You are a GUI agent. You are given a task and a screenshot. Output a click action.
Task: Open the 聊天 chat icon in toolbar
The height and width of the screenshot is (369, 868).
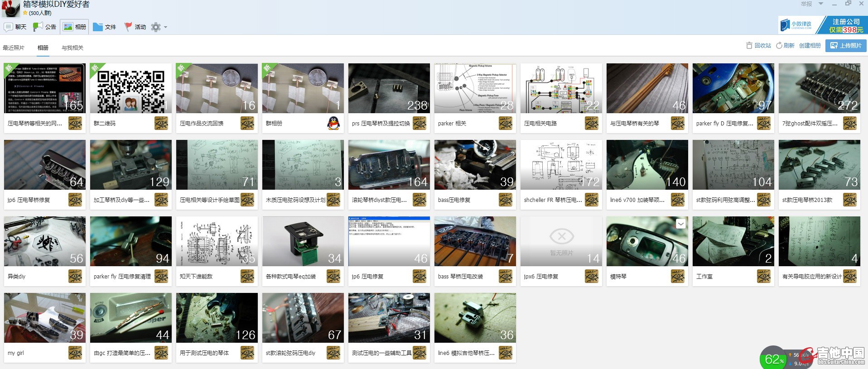click(x=9, y=27)
